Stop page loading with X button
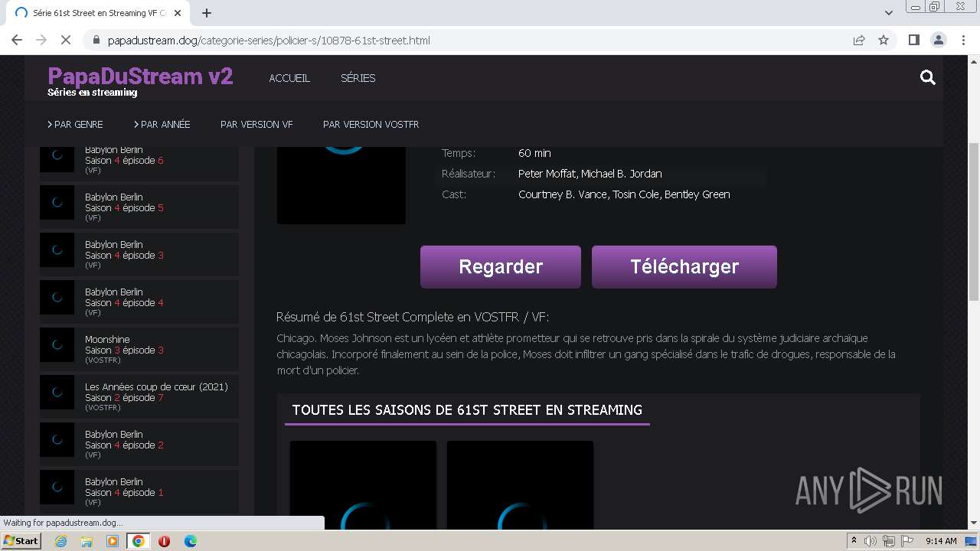The height and width of the screenshot is (551, 980). click(x=66, y=40)
